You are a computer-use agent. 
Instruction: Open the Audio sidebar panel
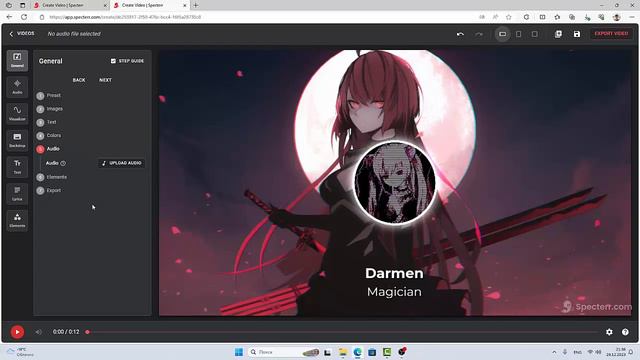point(17,87)
